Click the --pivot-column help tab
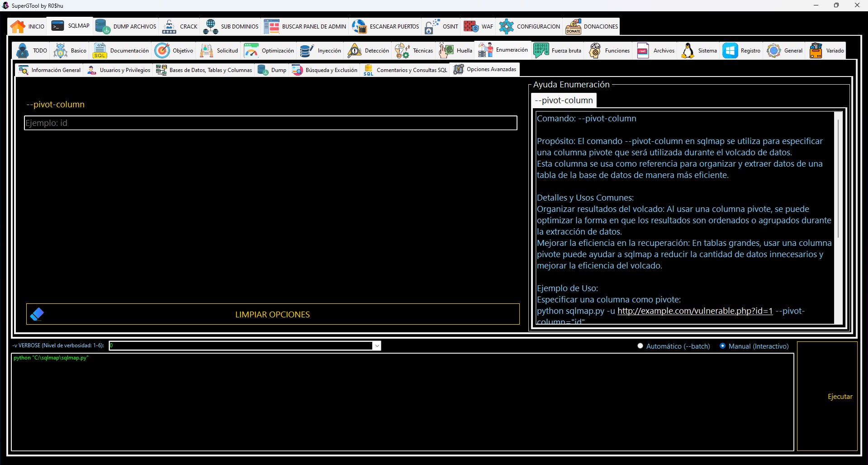Viewport: 868px width, 465px height. pos(564,100)
